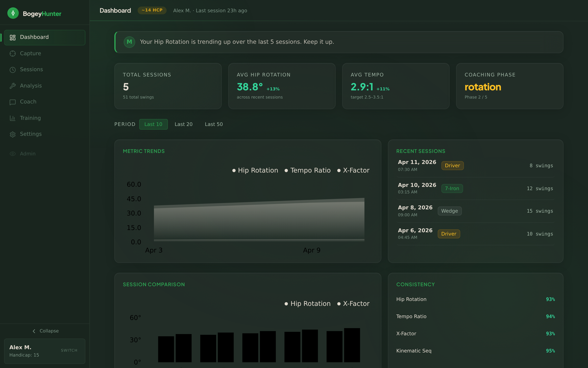Click the ~14 HCP badge
Viewport: 588px width, 368px height.
(x=152, y=10)
